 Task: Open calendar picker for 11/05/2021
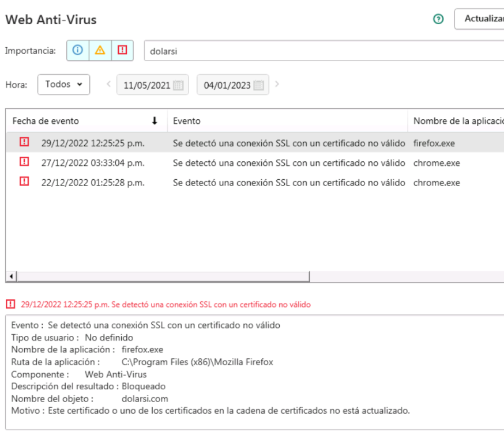pos(178,85)
